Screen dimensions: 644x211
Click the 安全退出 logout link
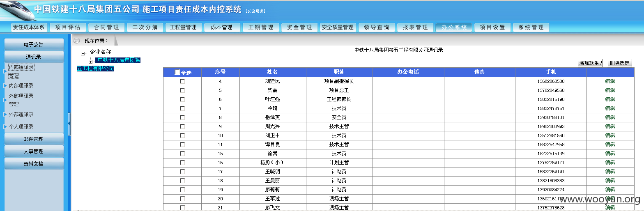[x=255, y=11]
